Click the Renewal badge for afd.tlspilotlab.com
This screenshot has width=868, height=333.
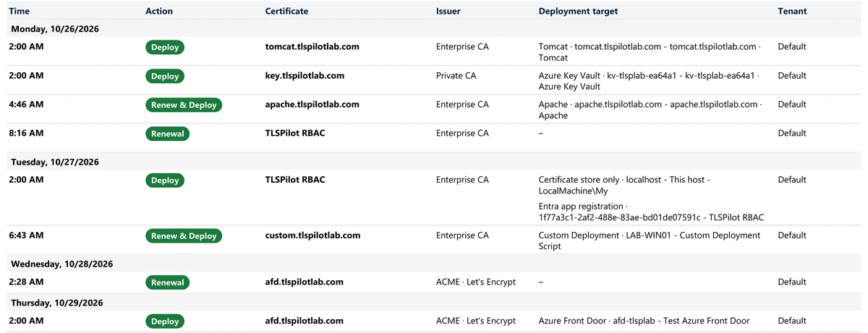coord(167,282)
